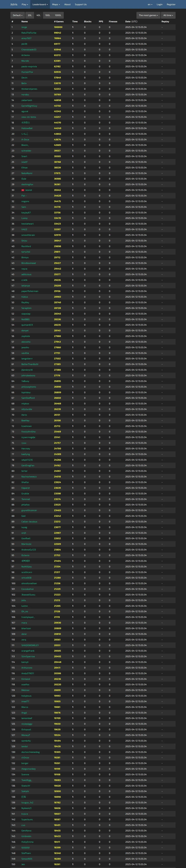Image resolution: width=186 pixels, height=868 pixels.
Task: Open dashingfox player link
Action: [x=27, y=184]
